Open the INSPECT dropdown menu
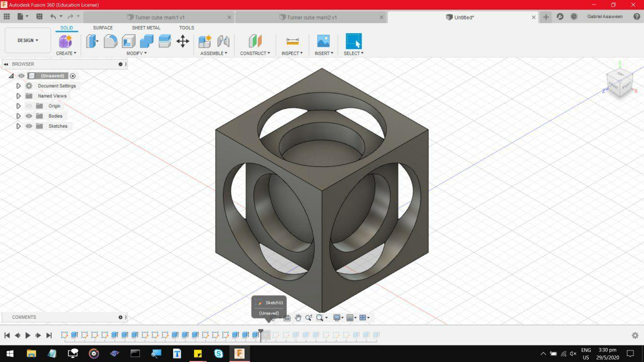 (292, 53)
